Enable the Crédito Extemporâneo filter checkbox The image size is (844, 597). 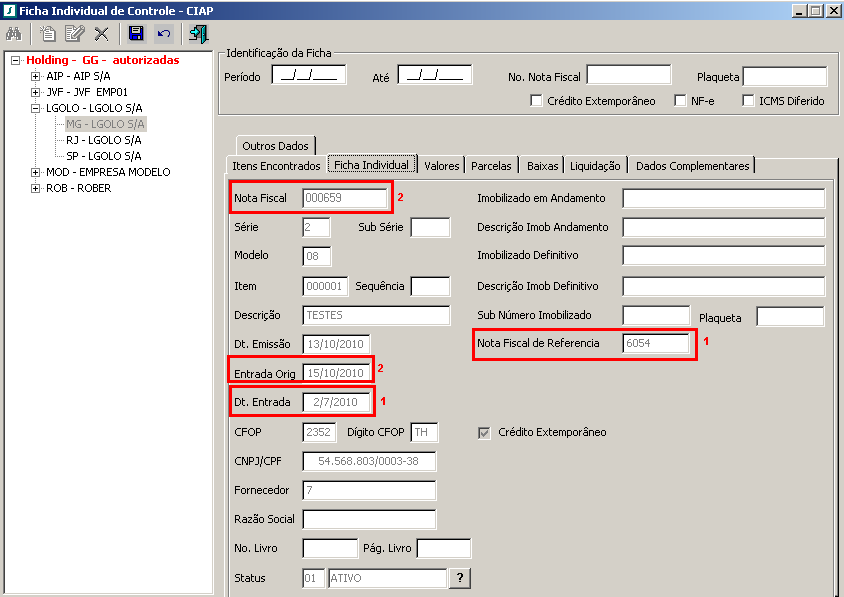(x=537, y=101)
